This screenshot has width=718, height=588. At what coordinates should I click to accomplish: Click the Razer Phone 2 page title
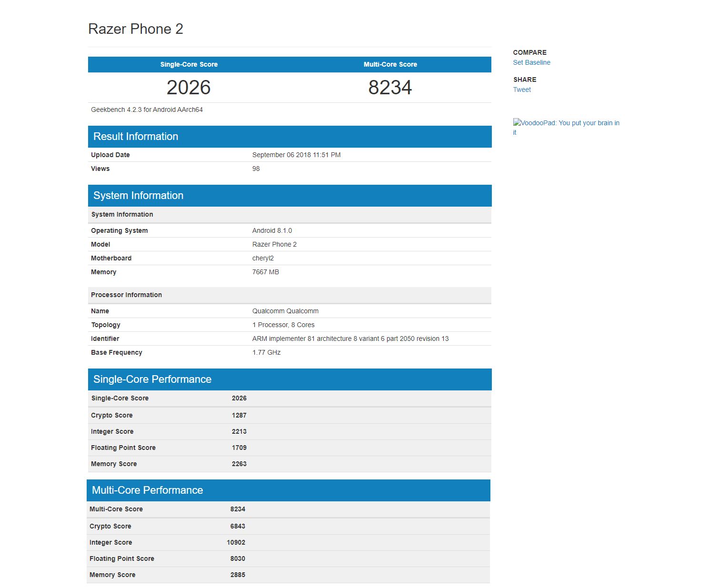(136, 29)
